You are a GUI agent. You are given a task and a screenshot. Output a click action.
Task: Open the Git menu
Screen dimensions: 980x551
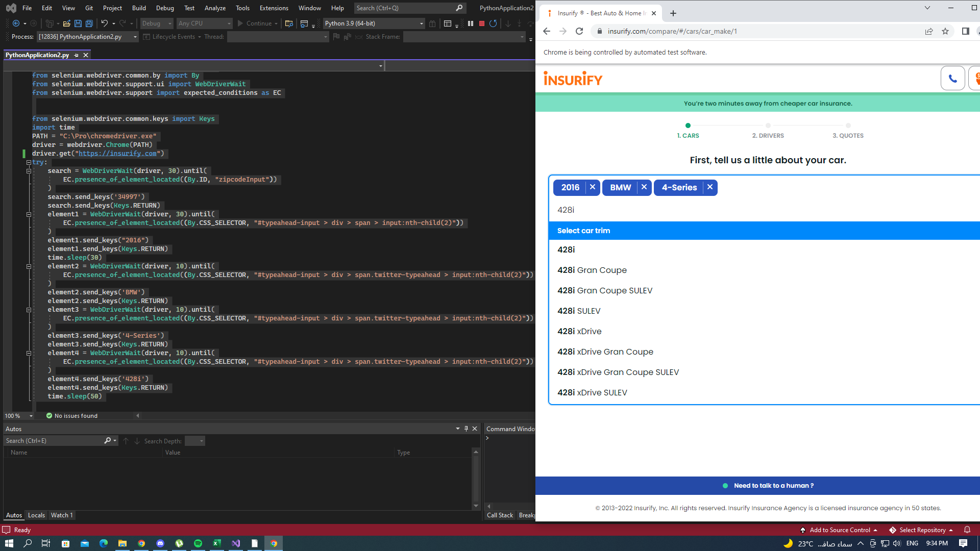(x=89, y=8)
